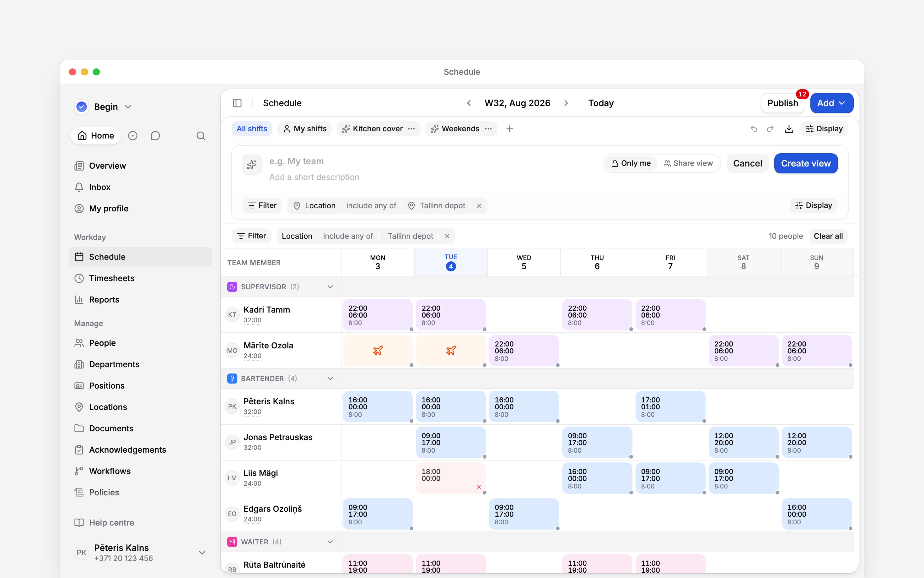Image resolution: width=924 pixels, height=578 pixels.
Task: Jump to Today
Action: [x=601, y=103]
